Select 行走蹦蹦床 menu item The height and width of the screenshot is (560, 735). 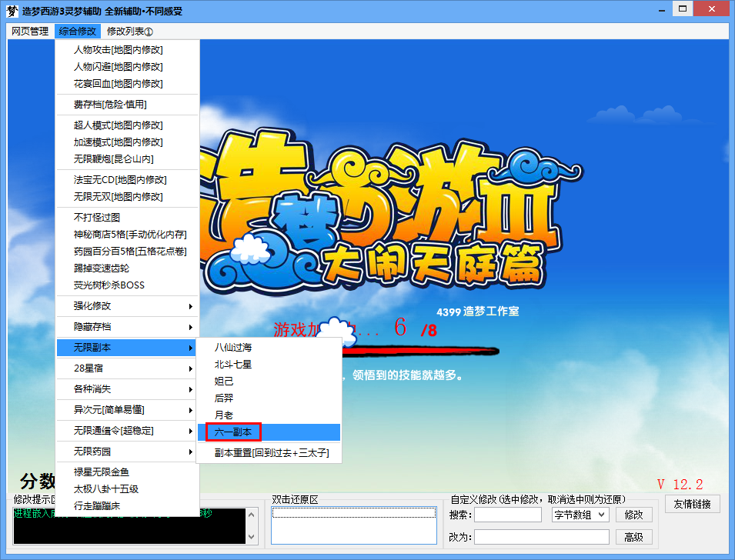click(x=128, y=505)
